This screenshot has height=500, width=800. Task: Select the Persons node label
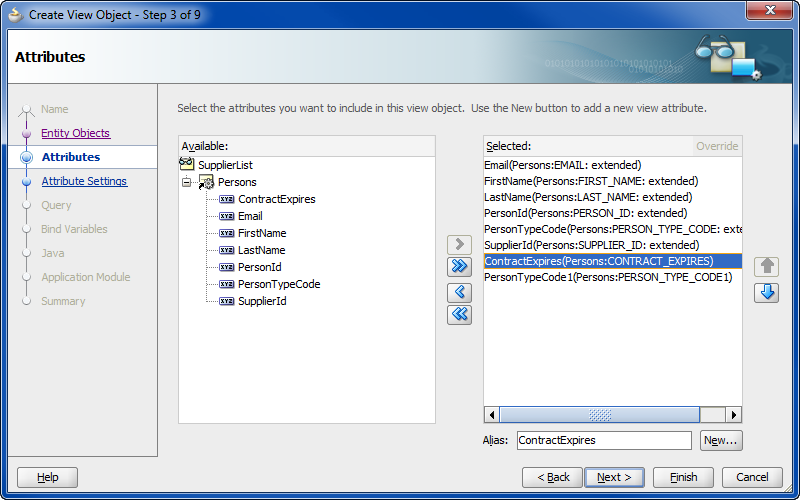pyautogui.click(x=237, y=182)
